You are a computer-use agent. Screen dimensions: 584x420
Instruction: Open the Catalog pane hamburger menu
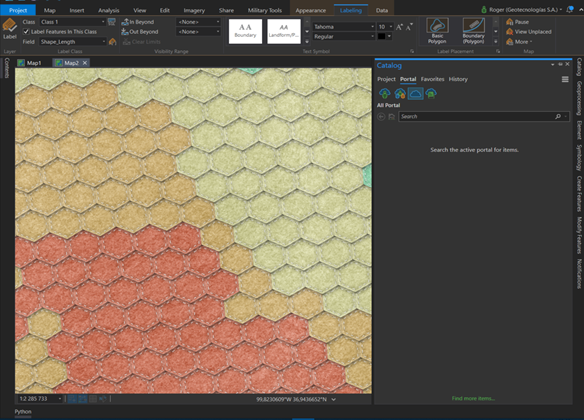565,79
